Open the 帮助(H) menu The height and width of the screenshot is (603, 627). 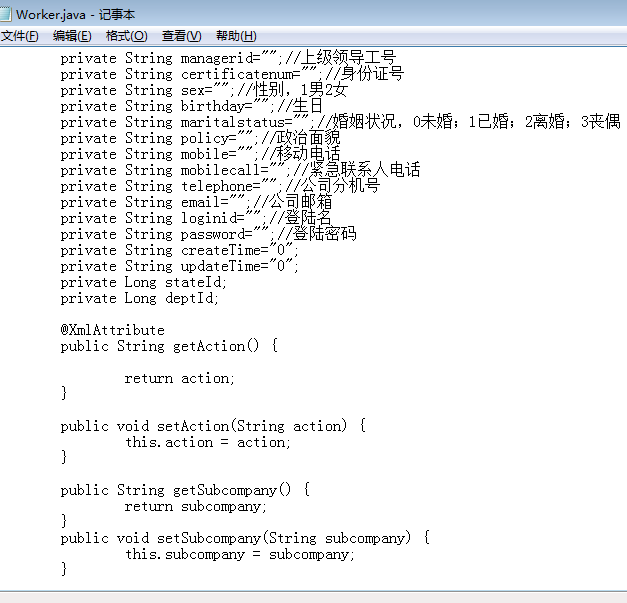pyautogui.click(x=236, y=36)
